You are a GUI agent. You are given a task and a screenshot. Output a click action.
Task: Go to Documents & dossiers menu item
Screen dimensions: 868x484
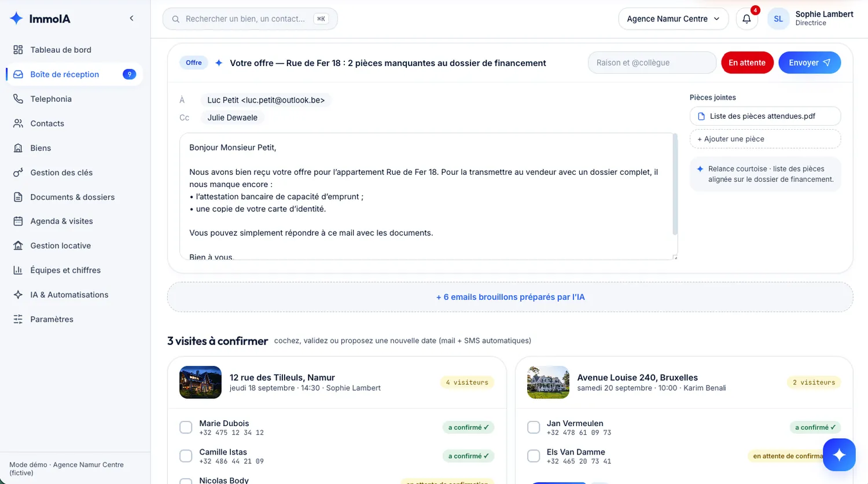[75, 197]
